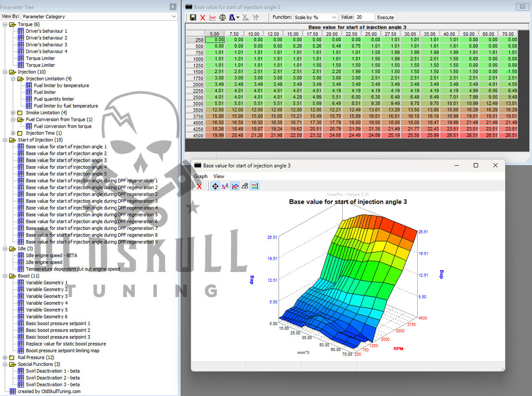
Task: Expand the Smoke Limitation (4) node
Action: point(13,113)
